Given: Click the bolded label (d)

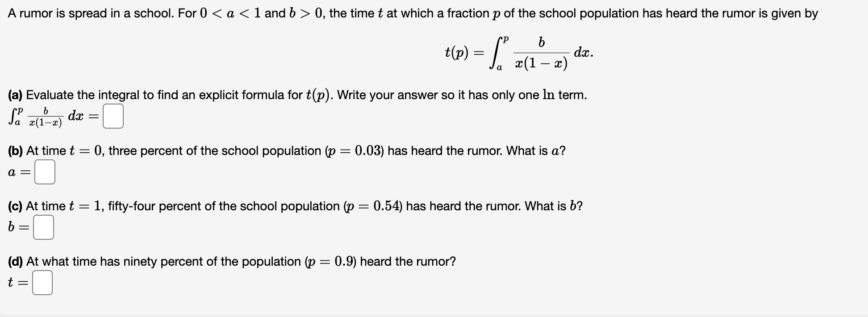Looking at the screenshot, I should (x=15, y=262).
